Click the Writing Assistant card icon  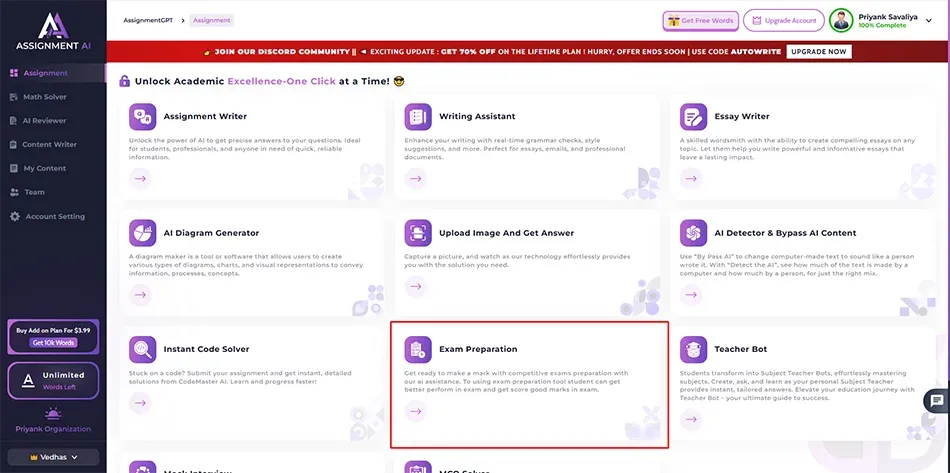pos(418,117)
